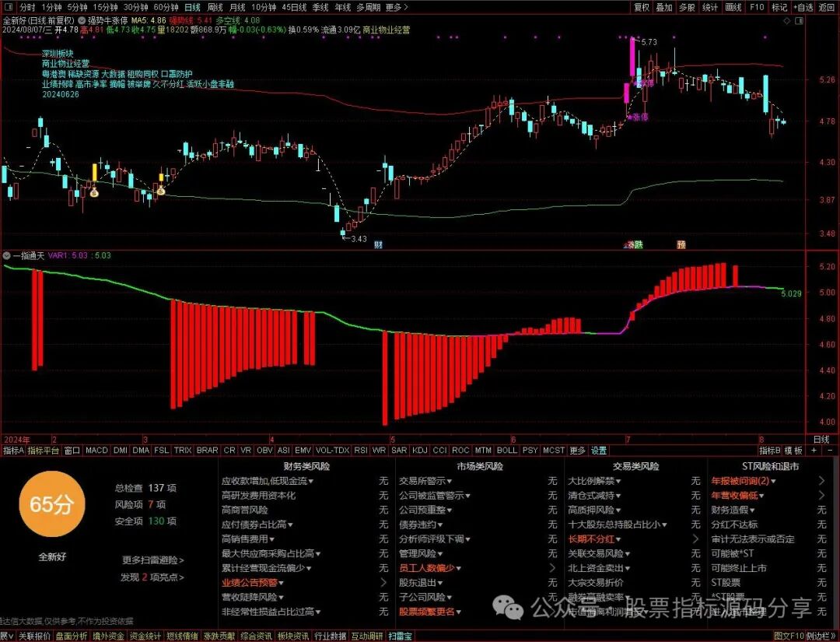Expand 年营收偏低 risk item

737,496
